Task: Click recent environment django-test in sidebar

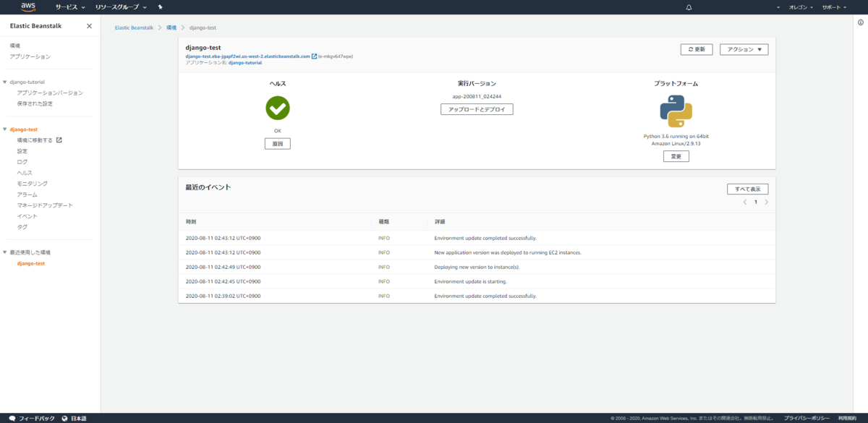Action: [x=31, y=263]
